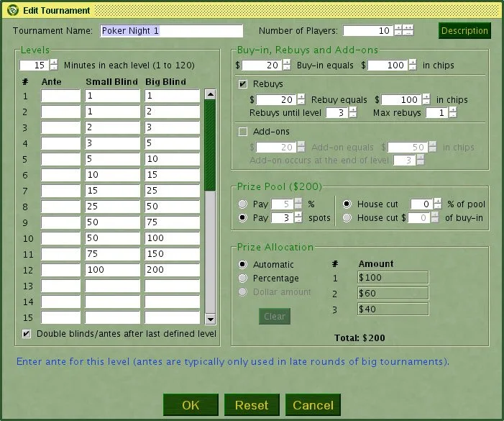Select House cut dollar of buy-in option
The width and height of the screenshot is (504, 421).
[x=347, y=217]
